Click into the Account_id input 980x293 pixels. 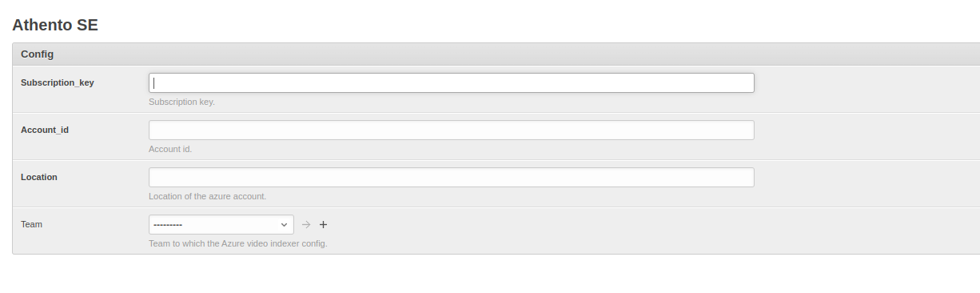452,130
